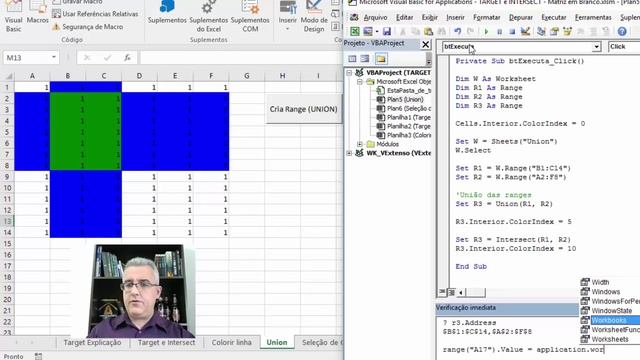Open the Name Box dropdown arrow
This screenshot has width=640, height=360.
(x=53, y=58)
